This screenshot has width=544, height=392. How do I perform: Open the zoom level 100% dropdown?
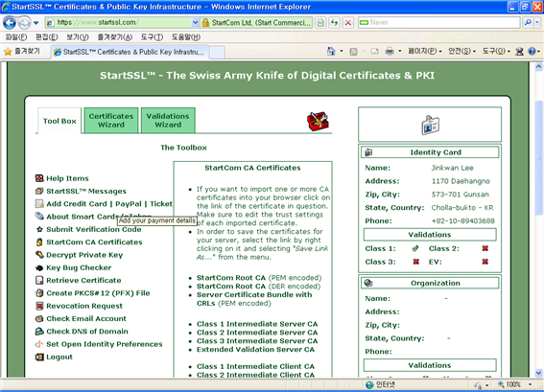(530, 384)
